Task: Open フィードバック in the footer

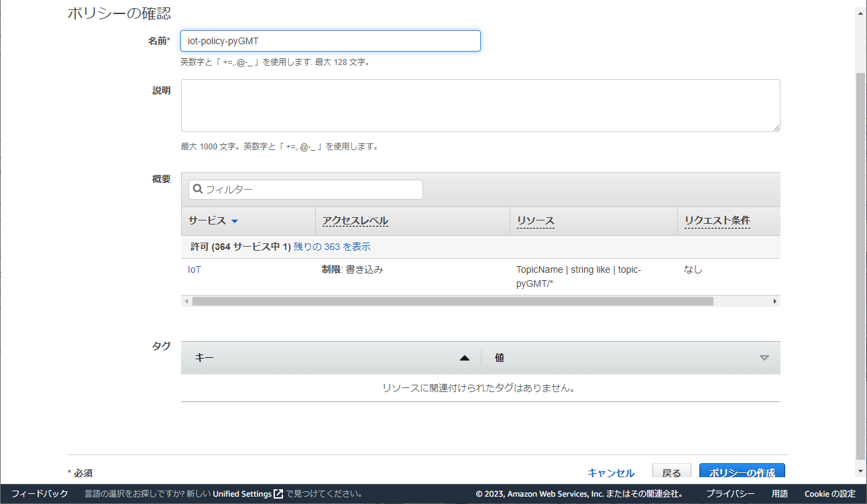Action: click(40, 494)
